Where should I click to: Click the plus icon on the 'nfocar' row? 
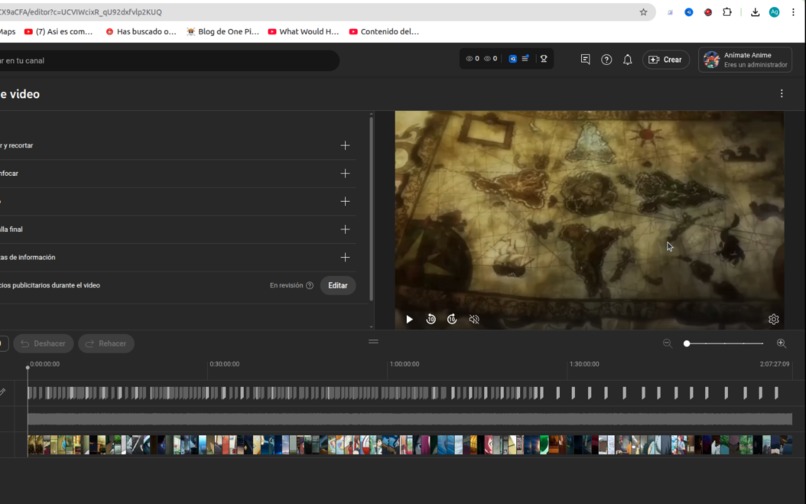coord(345,173)
